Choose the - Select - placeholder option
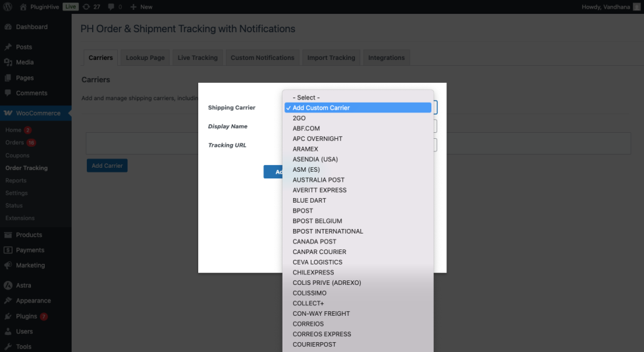This screenshot has height=352, width=644. [306, 97]
